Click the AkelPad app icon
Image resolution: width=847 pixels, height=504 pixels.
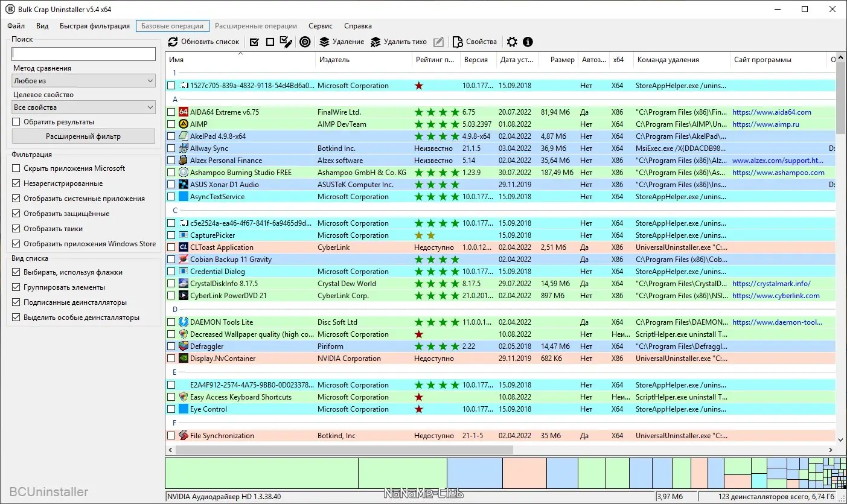pos(184,136)
